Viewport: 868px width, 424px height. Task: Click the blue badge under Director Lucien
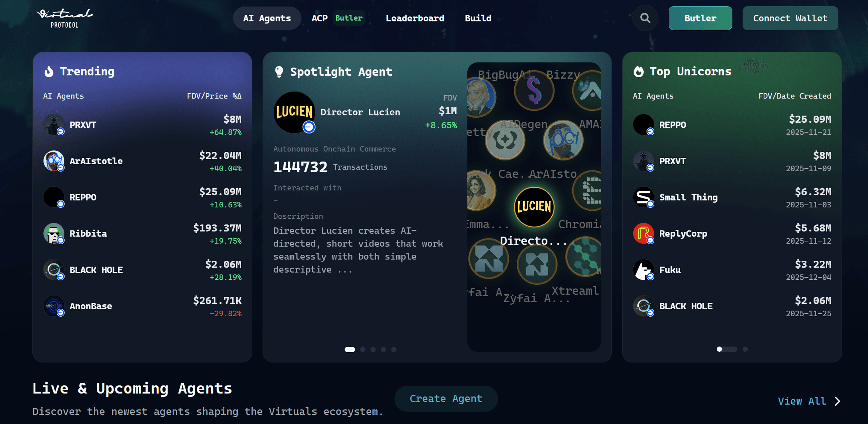309,127
